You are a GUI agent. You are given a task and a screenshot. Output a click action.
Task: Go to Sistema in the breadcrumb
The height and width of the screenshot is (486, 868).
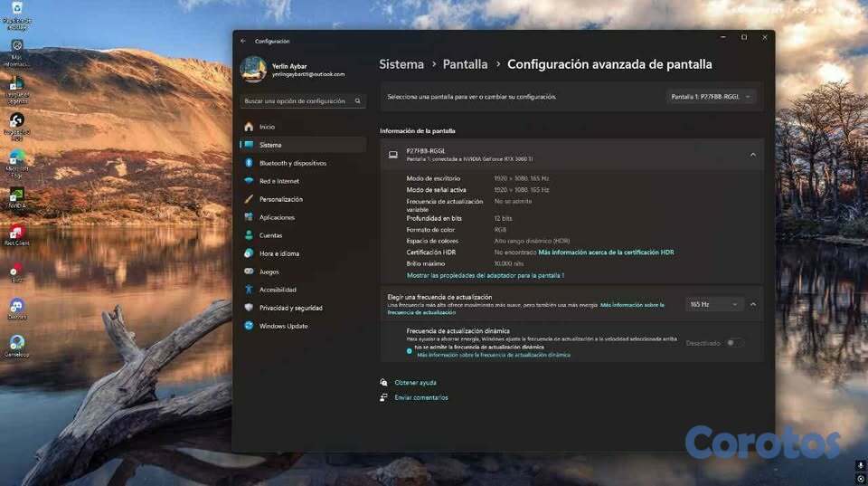coord(401,64)
